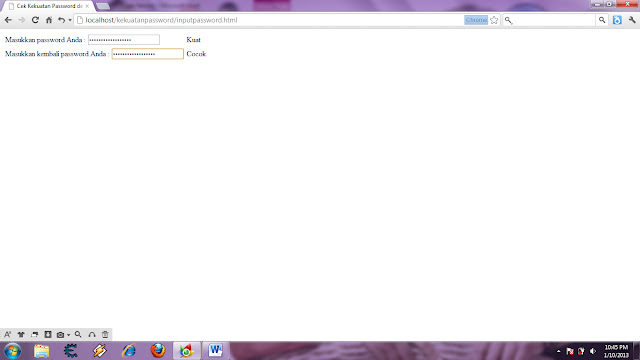This screenshot has height=360, width=640.
Task: Open a new tab with the tab button
Action: (x=103, y=6)
